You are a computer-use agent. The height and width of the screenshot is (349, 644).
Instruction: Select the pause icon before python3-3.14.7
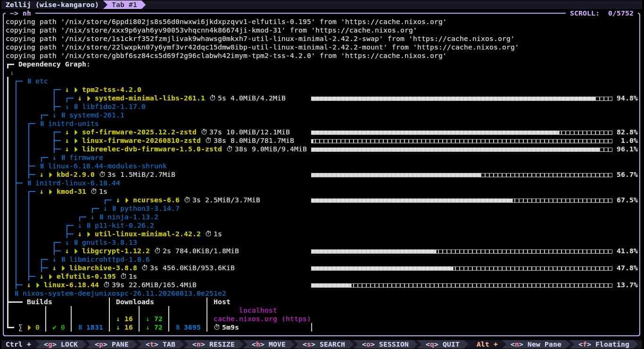[115, 208]
